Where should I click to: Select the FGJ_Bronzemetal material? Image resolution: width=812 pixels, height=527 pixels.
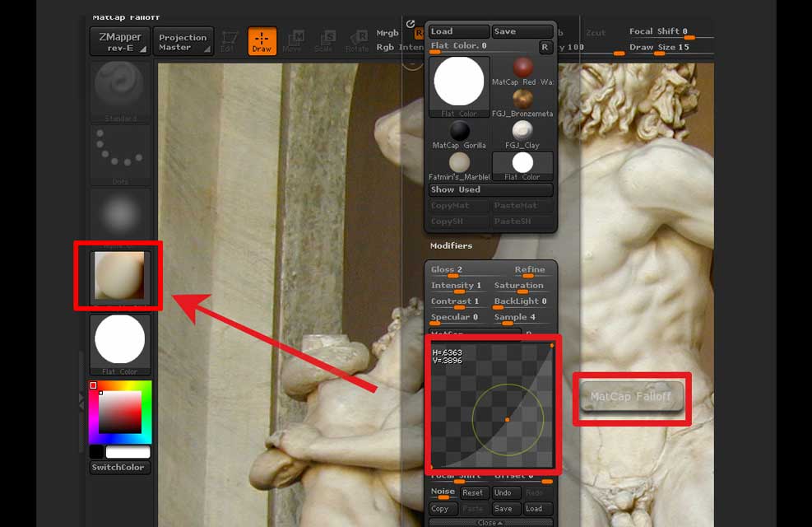point(522,100)
